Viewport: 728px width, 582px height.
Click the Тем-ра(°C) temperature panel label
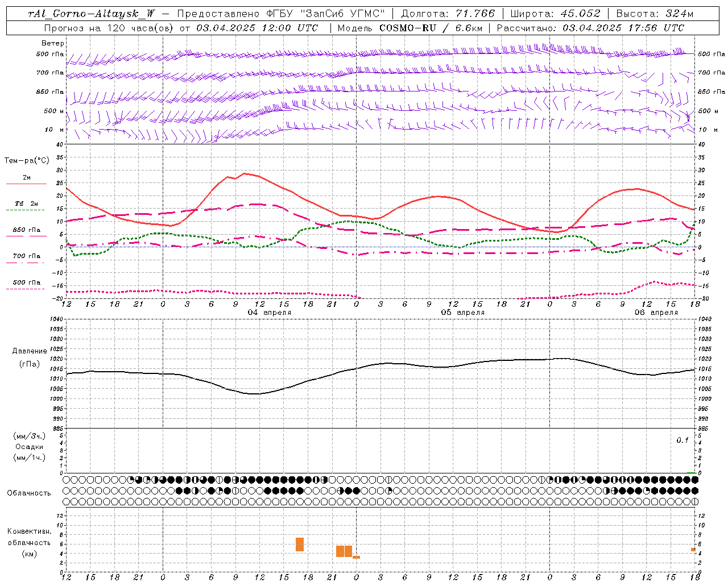click(x=27, y=161)
